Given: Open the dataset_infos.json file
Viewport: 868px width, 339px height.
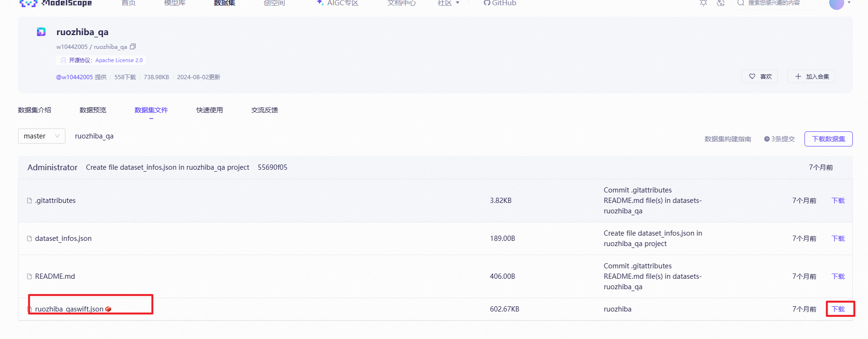Looking at the screenshot, I should click(x=64, y=238).
